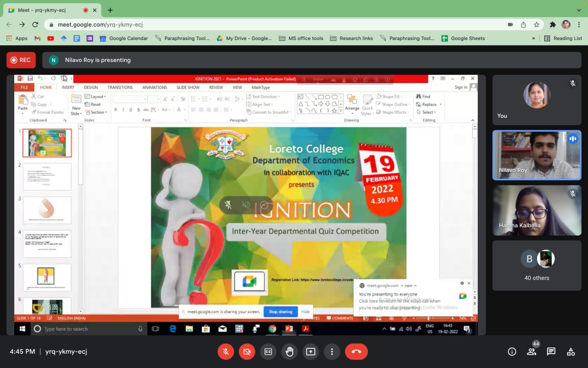
Task: Raise hand in the meeting
Action: tap(289, 351)
